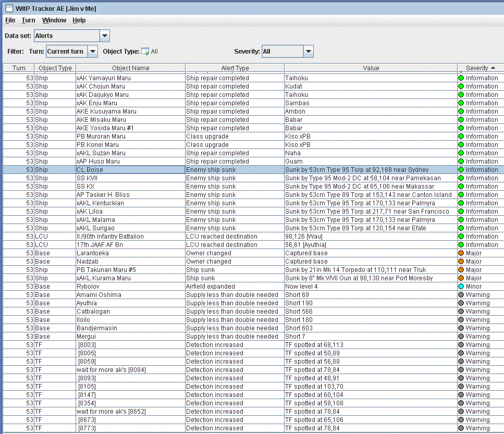Viewport: 504px width, 434px height.
Task: Click gray Warning icon for TF [8773]
Action: coord(461,428)
